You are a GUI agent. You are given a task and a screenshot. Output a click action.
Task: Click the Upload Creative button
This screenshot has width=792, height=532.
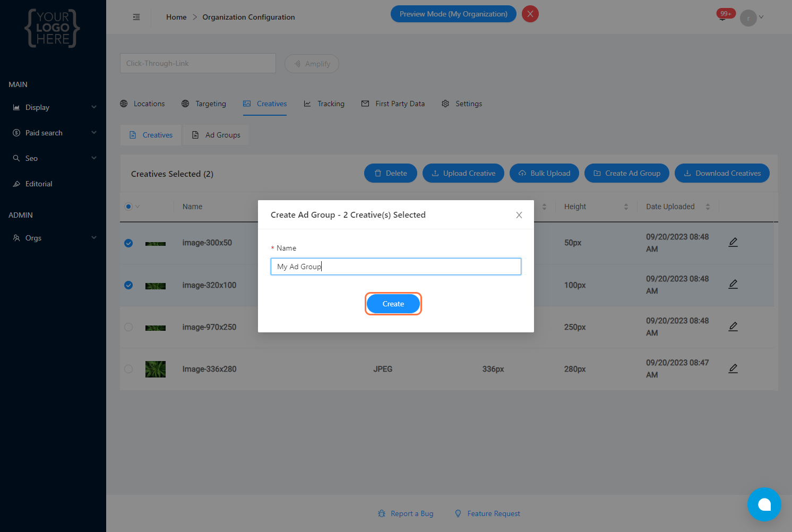pos(463,173)
